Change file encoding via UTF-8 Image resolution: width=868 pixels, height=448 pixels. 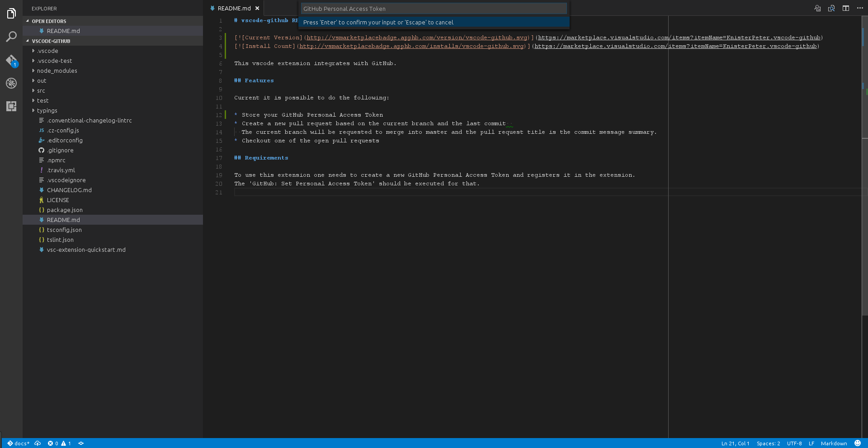pos(794,443)
